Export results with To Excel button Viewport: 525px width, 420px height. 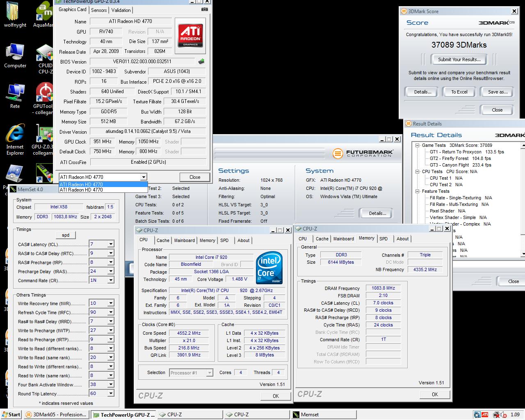point(459,92)
